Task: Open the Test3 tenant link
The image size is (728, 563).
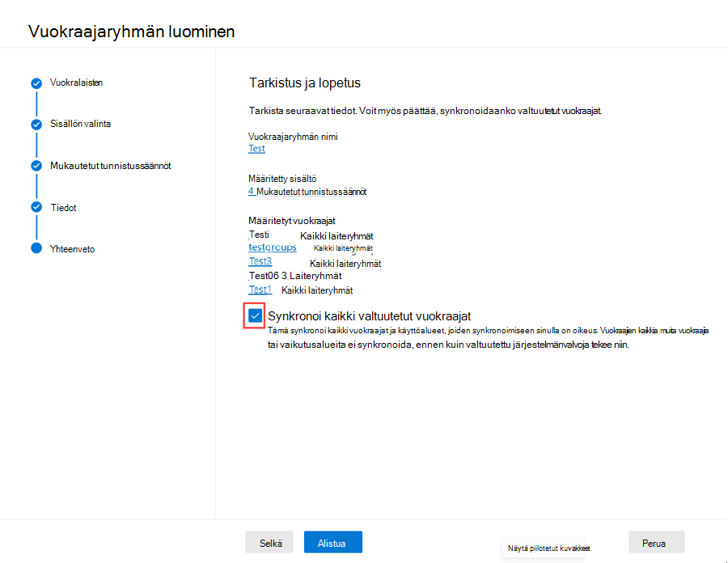Action: coord(260,261)
